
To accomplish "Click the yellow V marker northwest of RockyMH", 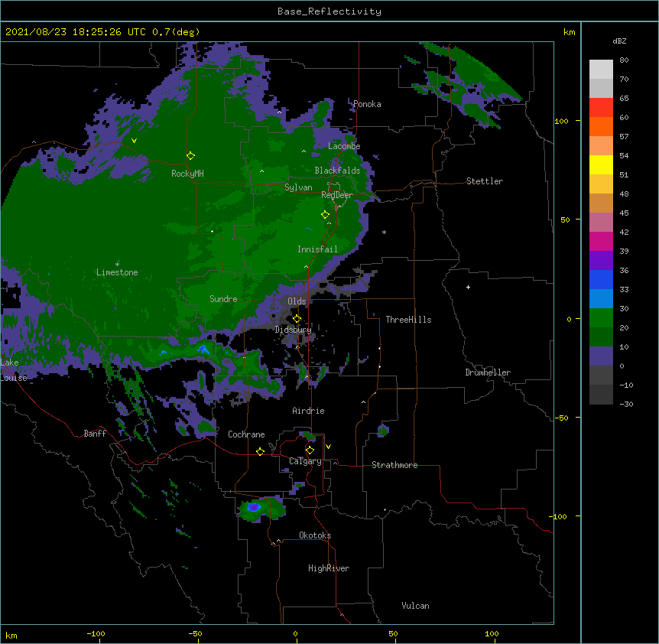I will 134,141.
